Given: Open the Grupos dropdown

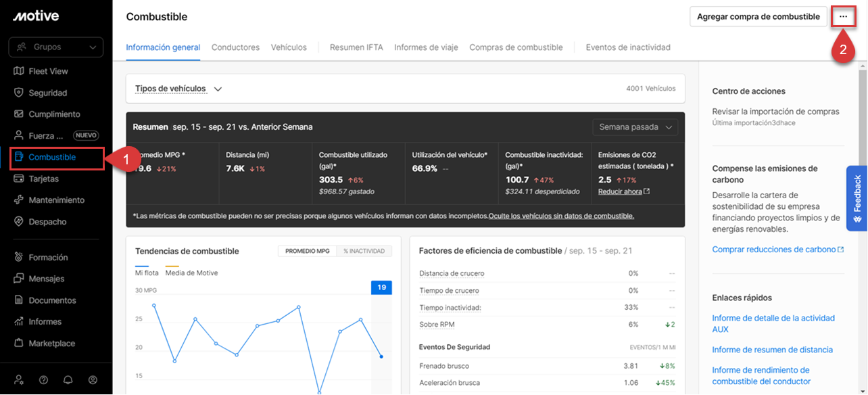Looking at the screenshot, I should click(x=55, y=47).
